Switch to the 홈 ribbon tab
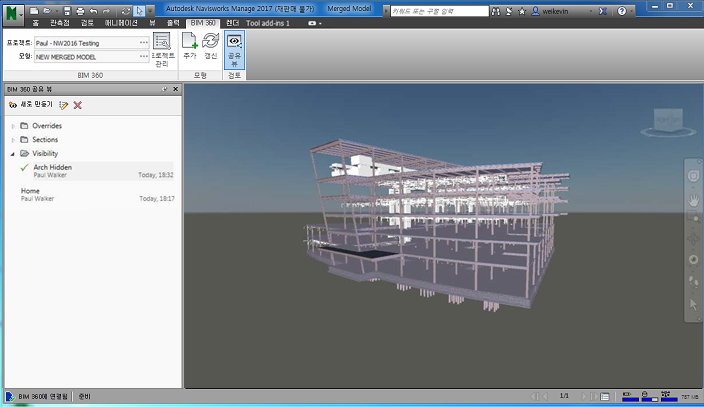 [35, 23]
